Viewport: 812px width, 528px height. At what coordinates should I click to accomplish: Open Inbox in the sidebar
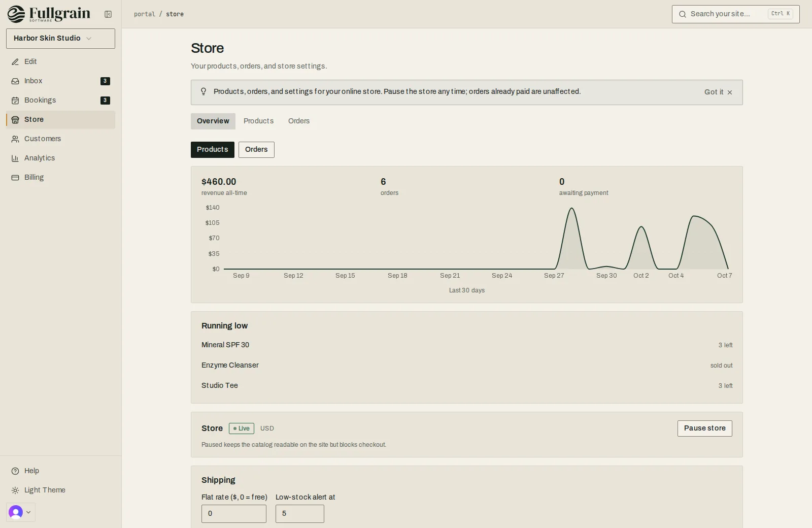coord(60,81)
